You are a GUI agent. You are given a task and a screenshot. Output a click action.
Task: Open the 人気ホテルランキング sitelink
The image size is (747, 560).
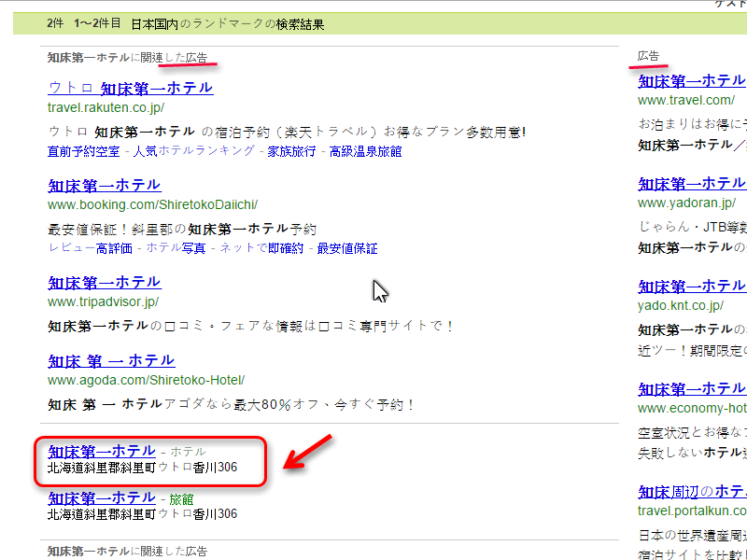point(194,151)
